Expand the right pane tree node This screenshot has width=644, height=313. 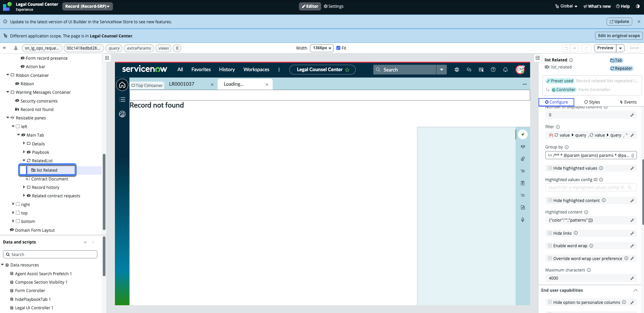pyautogui.click(x=13, y=204)
